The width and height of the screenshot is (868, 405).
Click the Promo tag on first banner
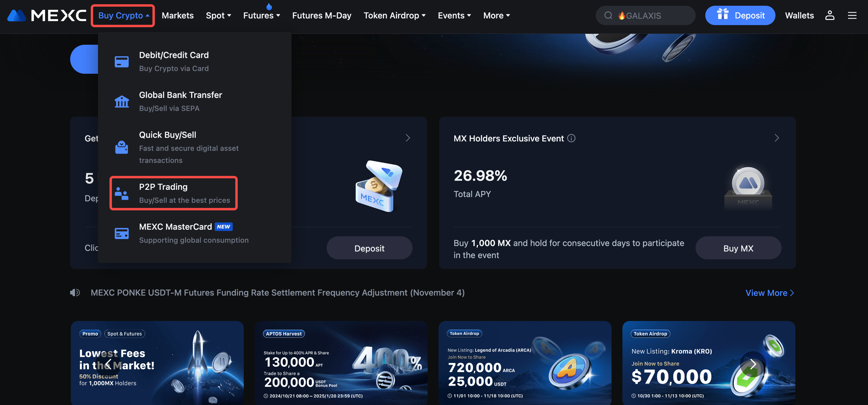click(x=90, y=334)
